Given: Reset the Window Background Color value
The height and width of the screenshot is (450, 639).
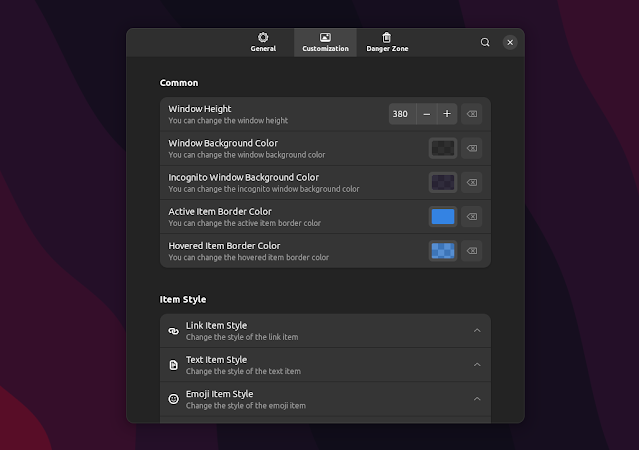Looking at the screenshot, I should [x=472, y=148].
